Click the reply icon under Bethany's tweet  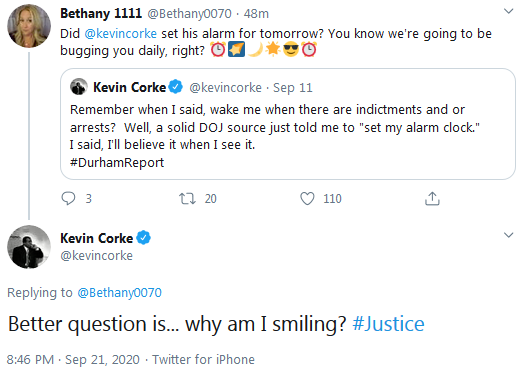(68, 198)
